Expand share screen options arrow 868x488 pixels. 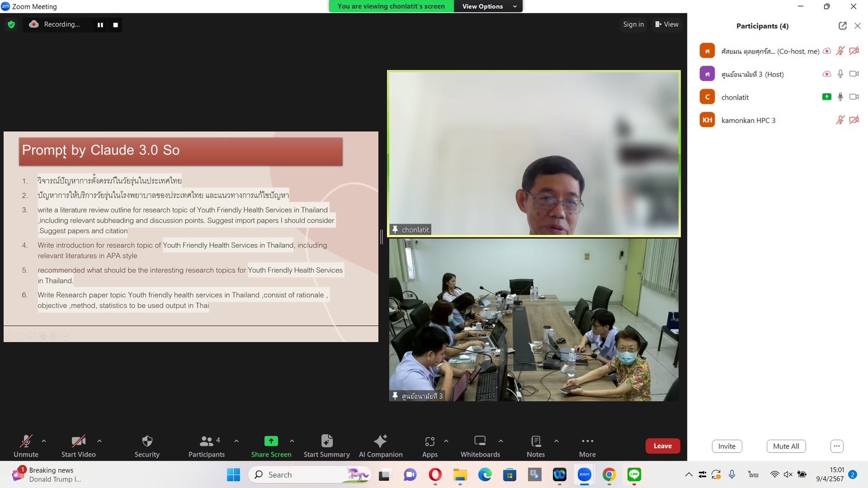292,441
